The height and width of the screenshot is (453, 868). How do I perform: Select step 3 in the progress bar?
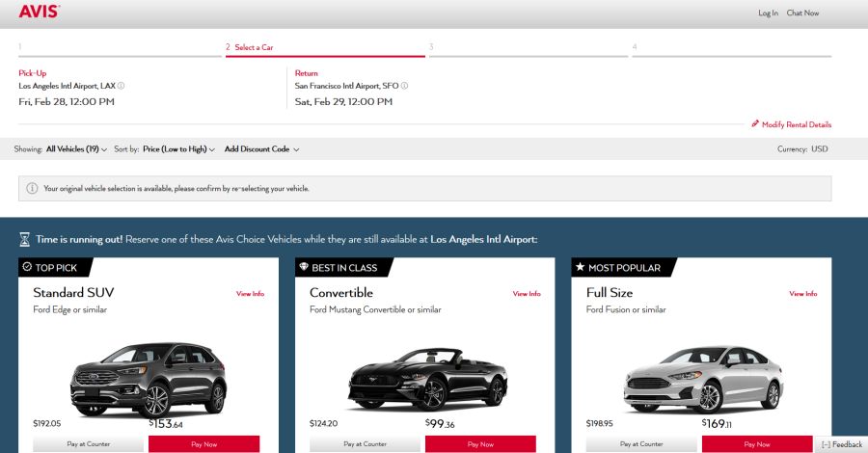529,48
